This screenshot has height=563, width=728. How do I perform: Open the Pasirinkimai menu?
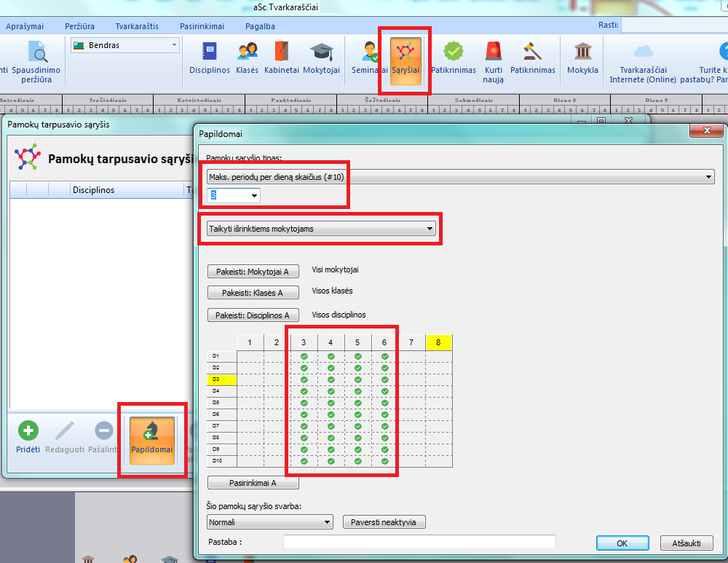(202, 26)
